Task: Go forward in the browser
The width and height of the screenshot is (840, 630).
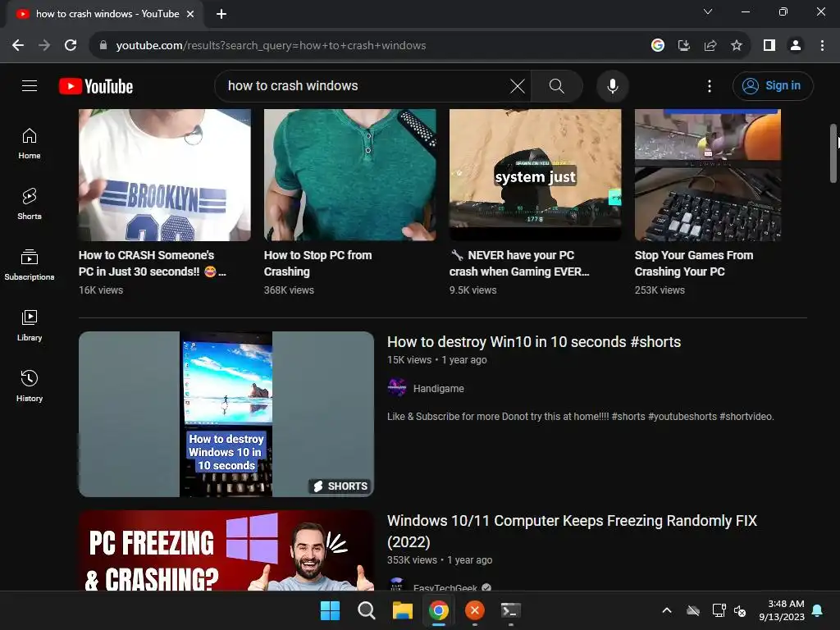Action: click(x=44, y=46)
